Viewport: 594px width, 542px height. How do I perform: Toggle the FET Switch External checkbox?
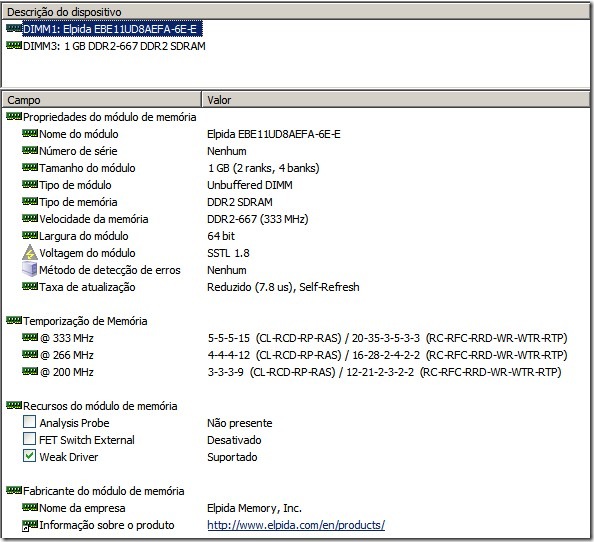point(30,439)
